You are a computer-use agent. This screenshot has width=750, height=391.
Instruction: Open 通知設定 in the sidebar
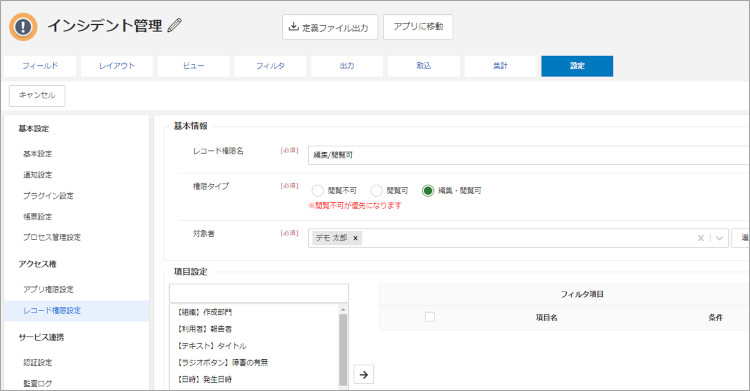coord(38,175)
